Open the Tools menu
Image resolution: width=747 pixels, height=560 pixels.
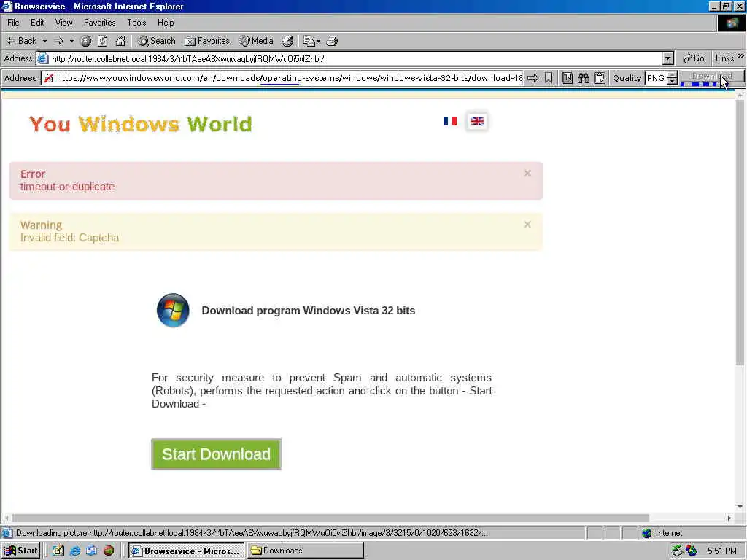click(136, 23)
